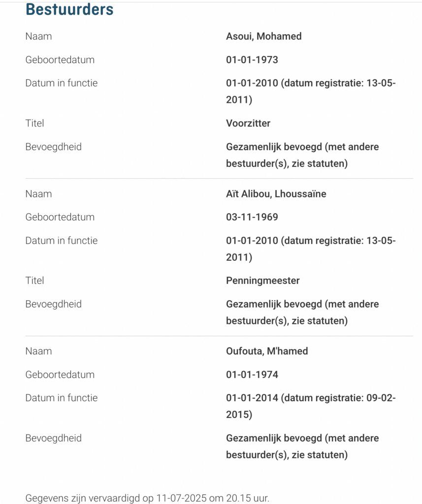Click birth date 01-01-1974

click(x=252, y=375)
